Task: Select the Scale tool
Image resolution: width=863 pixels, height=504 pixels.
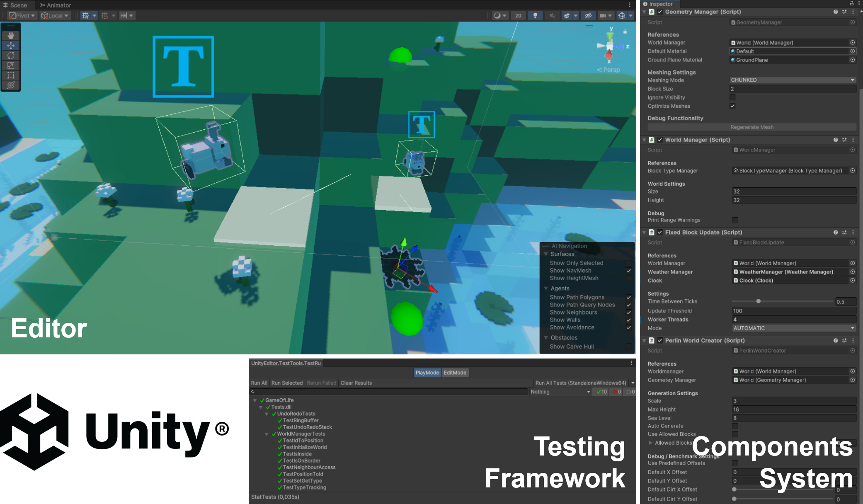Action: point(11,65)
